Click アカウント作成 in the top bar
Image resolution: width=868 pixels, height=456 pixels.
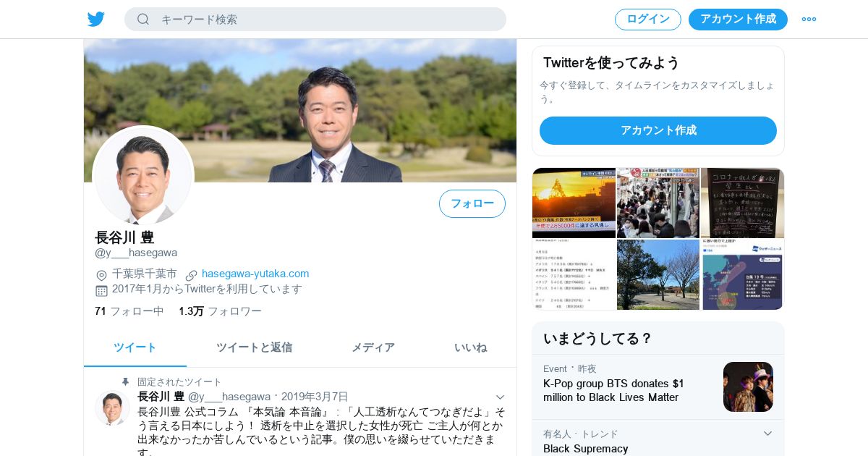pyautogui.click(x=738, y=20)
